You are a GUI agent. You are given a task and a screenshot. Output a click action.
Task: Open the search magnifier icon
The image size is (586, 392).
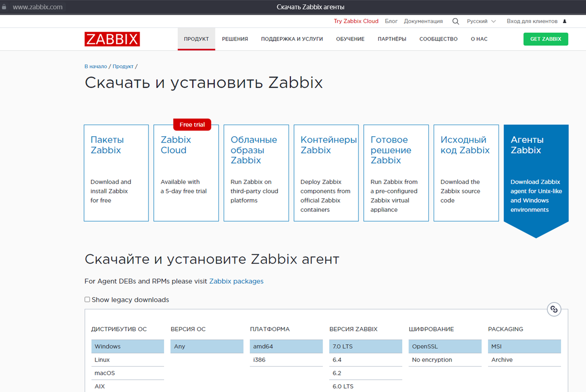pos(456,21)
